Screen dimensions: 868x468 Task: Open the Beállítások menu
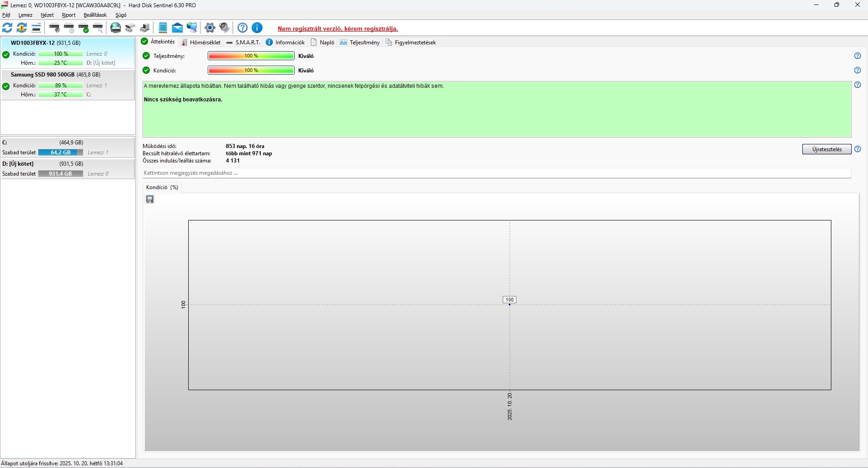coord(95,15)
